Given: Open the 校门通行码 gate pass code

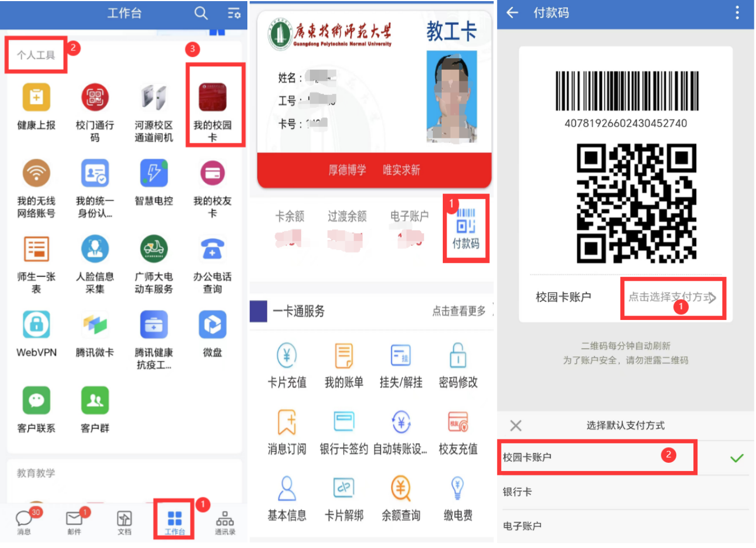Looking at the screenshot, I should tap(95, 97).
